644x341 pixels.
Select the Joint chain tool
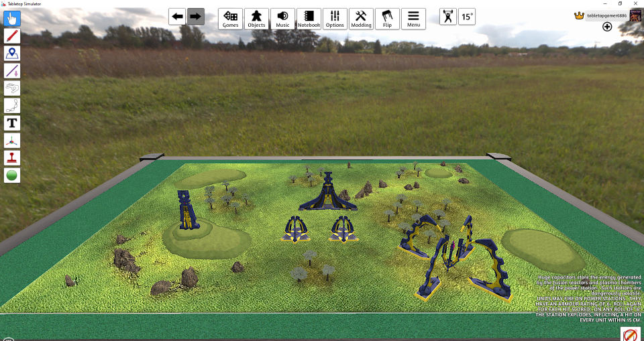pos(12,105)
